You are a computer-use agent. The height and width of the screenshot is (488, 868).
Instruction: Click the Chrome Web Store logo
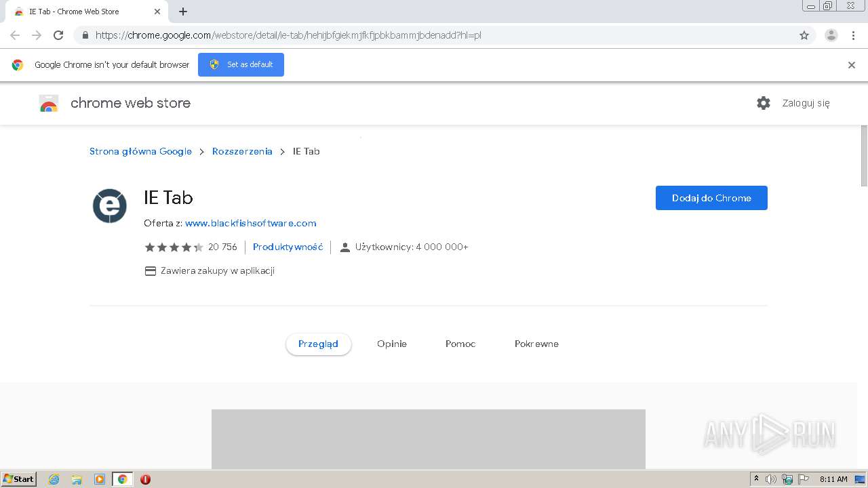49,103
